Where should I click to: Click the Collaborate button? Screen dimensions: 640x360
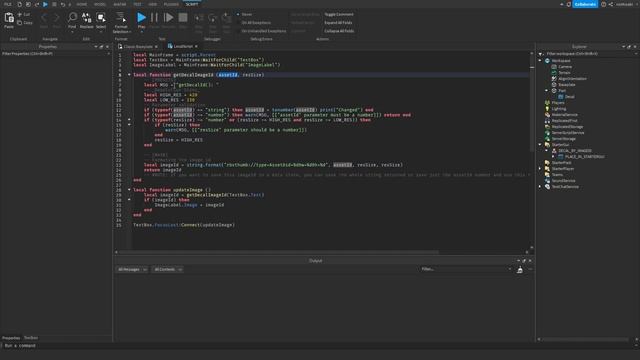(585, 4)
